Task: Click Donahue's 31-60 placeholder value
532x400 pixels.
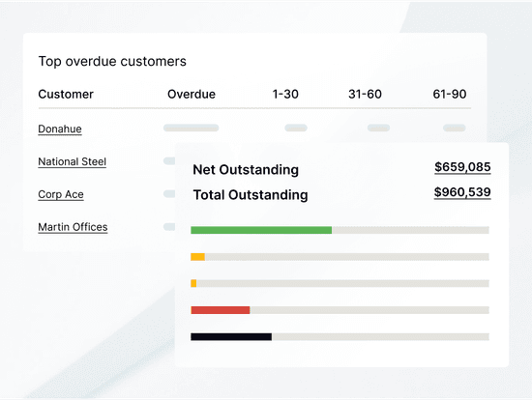Action: pos(378,128)
